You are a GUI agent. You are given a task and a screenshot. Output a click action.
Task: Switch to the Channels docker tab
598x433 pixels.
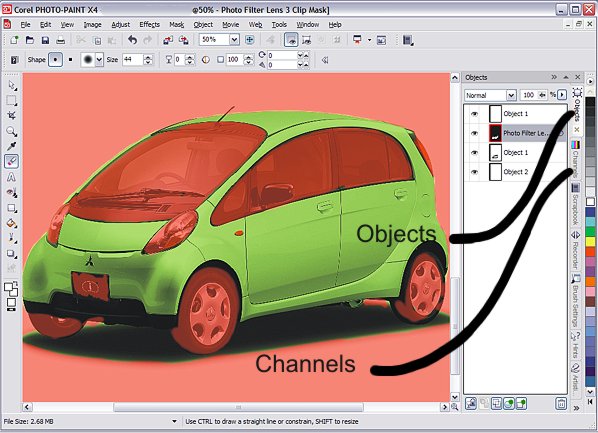pos(576,159)
